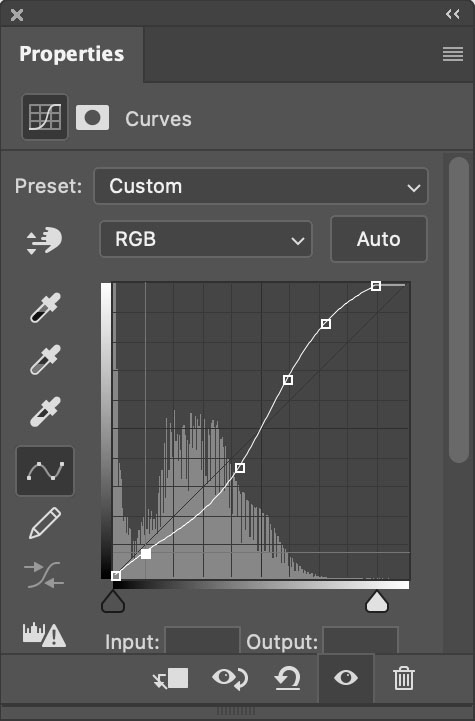Open the Preset Custom dropdown

(x=261, y=186)
